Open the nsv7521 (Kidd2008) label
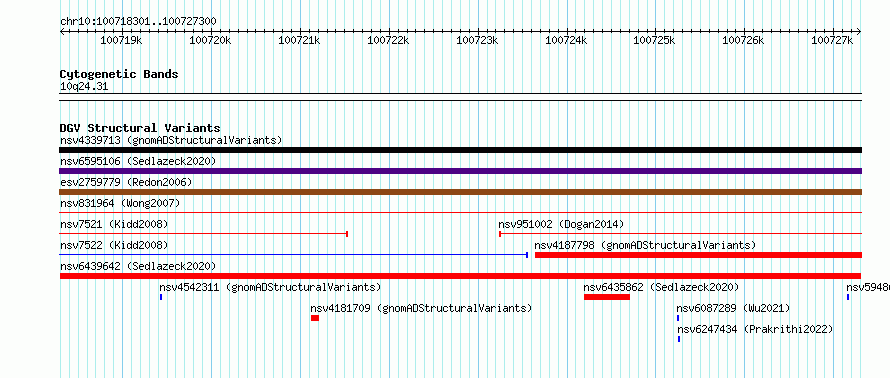The height and width of the screenshot is (378, 890). [x=114, y=224]
